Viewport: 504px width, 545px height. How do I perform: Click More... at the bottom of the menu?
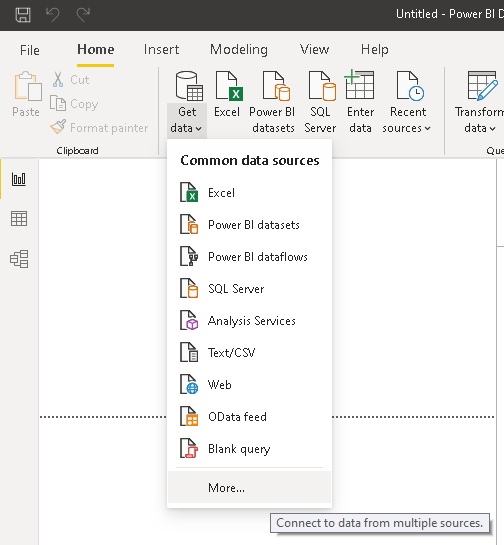(x=249, y=487)
